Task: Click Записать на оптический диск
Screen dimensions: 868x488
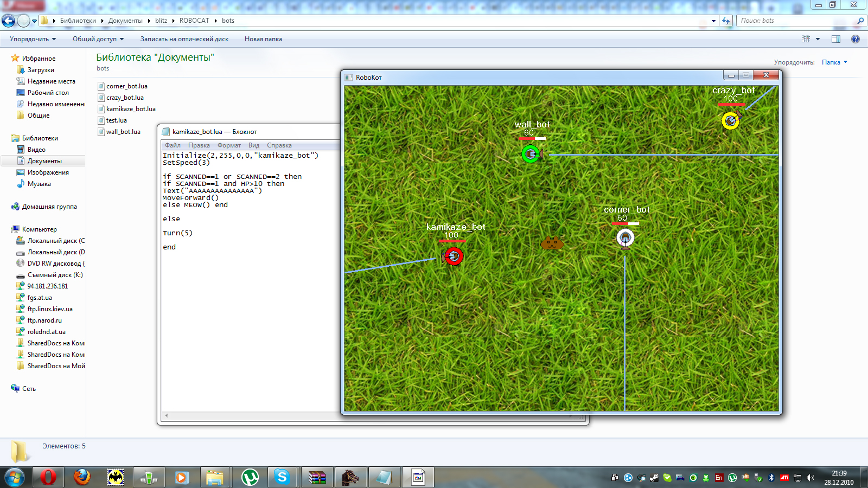Action: (184, 39)
